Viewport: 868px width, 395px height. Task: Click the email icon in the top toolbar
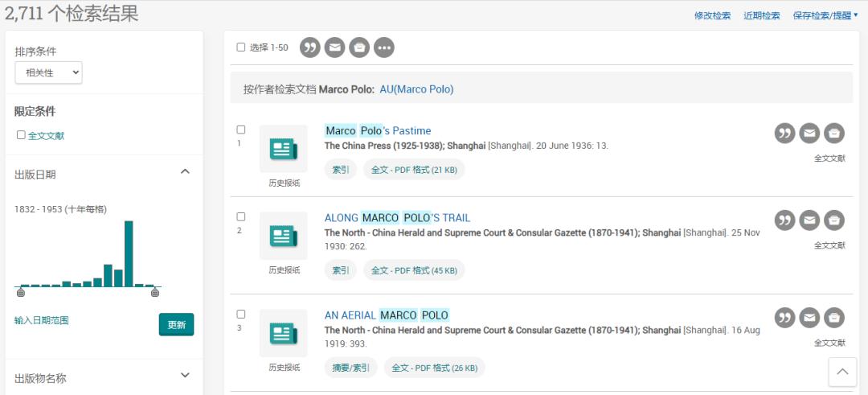coord(334,47)
